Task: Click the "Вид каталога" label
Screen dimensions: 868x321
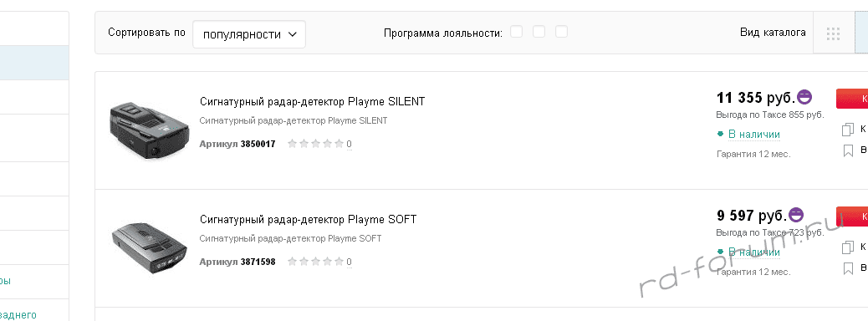Action: point(773,33)
